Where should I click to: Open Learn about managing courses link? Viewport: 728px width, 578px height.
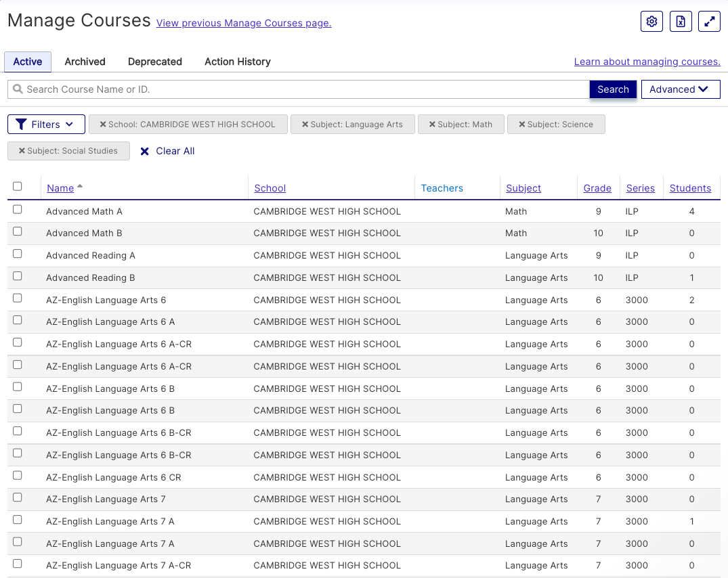[x=647, y=62]
